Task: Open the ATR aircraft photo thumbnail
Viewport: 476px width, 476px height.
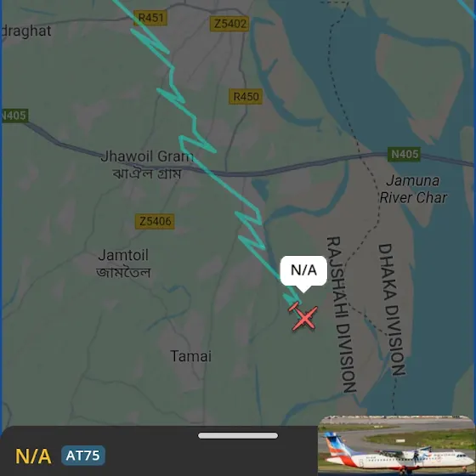Action: pyautogui.click(x=396, y=445)
